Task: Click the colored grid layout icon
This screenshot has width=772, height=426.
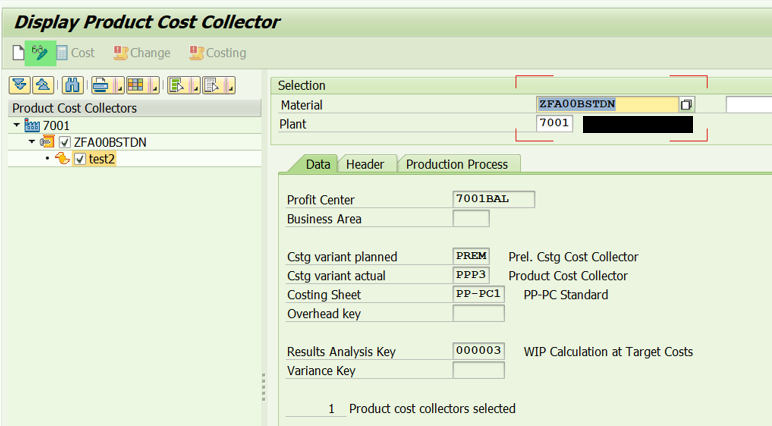Action: point(137,85)
